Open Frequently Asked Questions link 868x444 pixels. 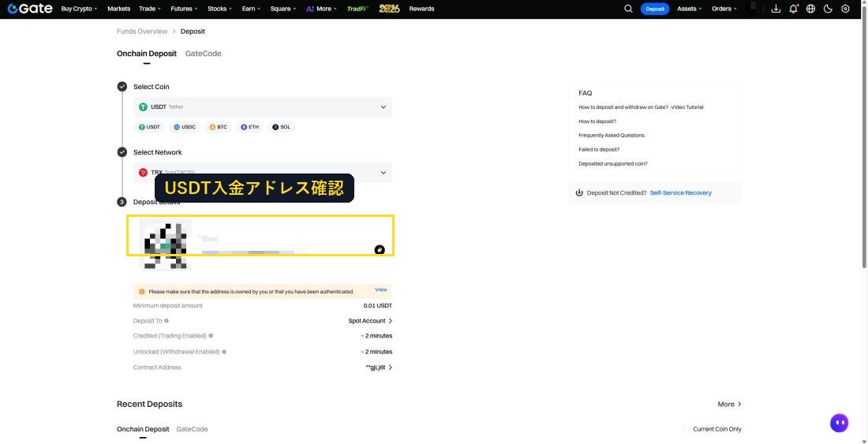click(x=612, y=136)
